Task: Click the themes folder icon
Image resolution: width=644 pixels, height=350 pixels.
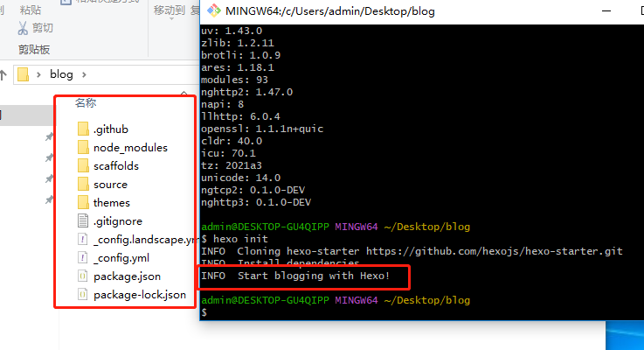Action: pos(83,202)
